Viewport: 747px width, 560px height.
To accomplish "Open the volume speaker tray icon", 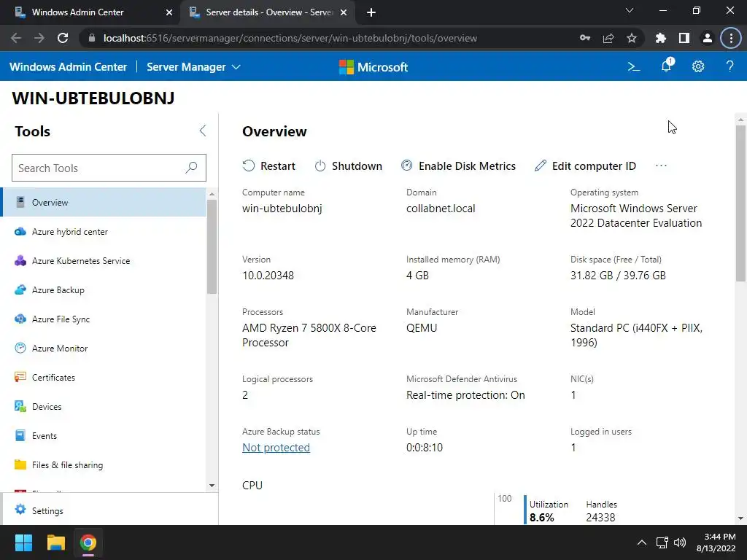I will click(x=680, y=542).
